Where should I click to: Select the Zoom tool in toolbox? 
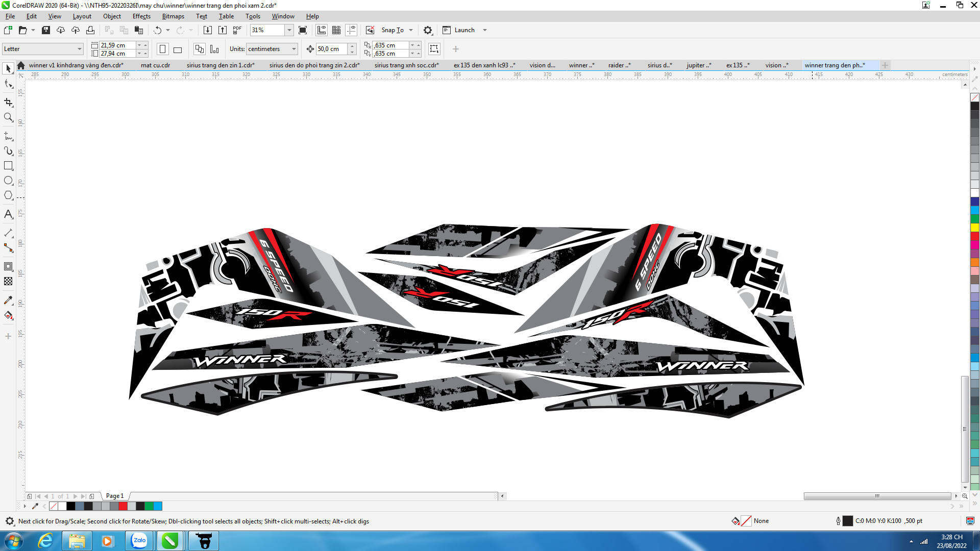click(x=8, y=117)
